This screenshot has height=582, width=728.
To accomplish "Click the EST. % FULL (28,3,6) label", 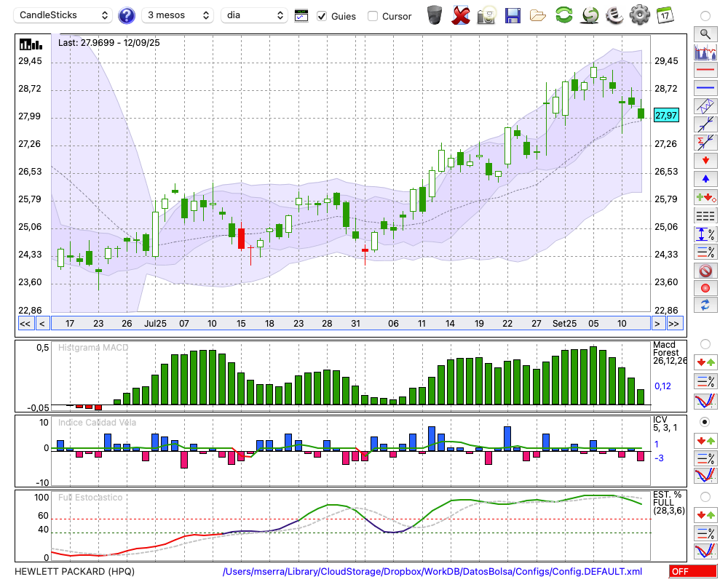I will click(669, 503).
